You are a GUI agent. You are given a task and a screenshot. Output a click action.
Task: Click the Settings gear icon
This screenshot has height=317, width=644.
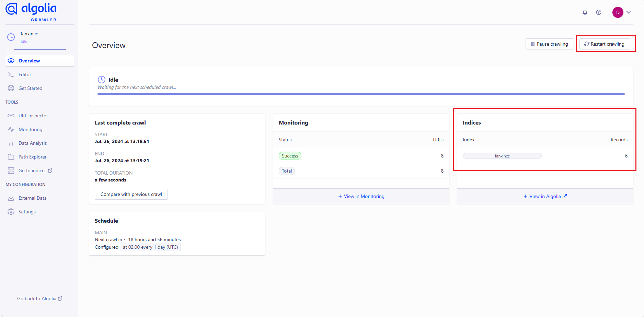pos(11,212)
